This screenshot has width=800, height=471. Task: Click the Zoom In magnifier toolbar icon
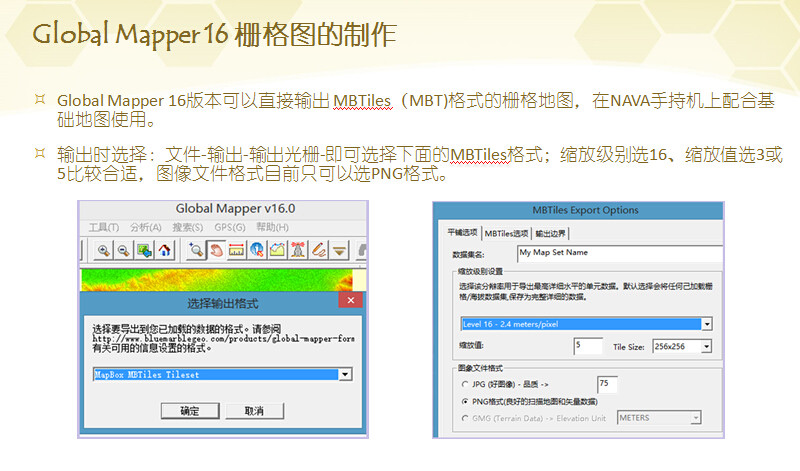click(x=104, y=251)
